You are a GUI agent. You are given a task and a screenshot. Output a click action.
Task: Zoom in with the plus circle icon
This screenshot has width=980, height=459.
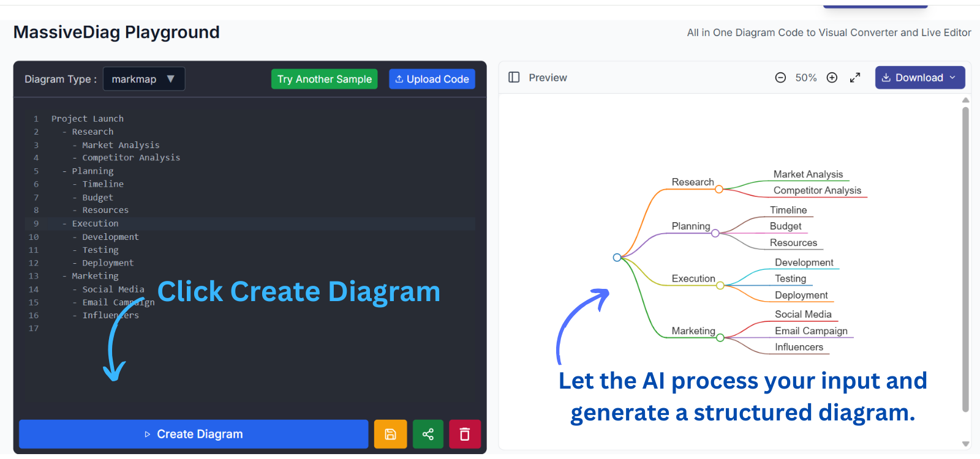(x=832, y=77)
